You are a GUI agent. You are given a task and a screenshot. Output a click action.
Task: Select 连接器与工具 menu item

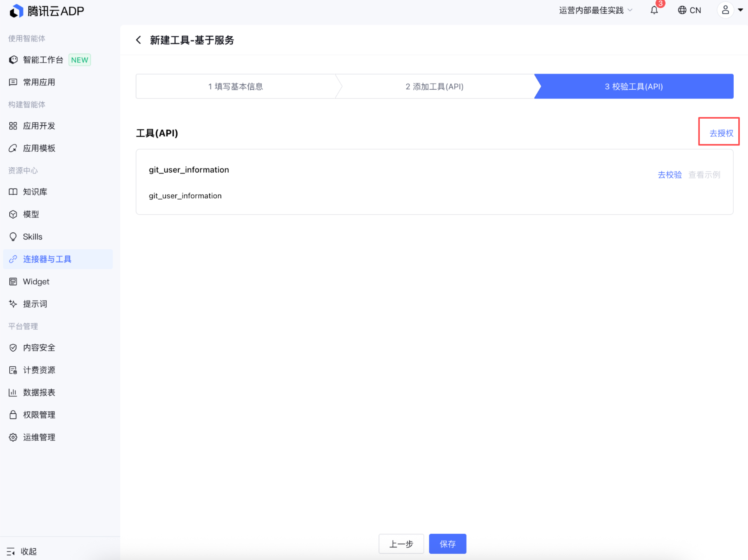[58, 259]
